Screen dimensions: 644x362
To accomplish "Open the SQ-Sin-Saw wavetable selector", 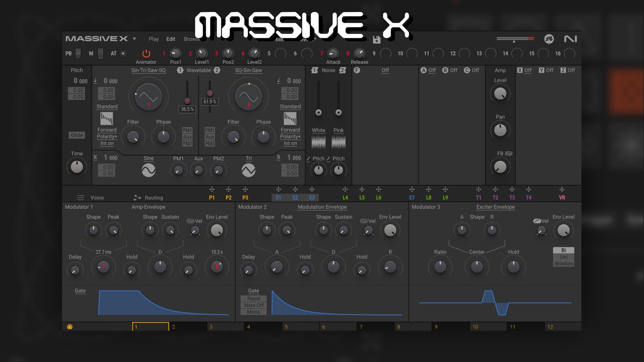I will [x=249, y=70].
